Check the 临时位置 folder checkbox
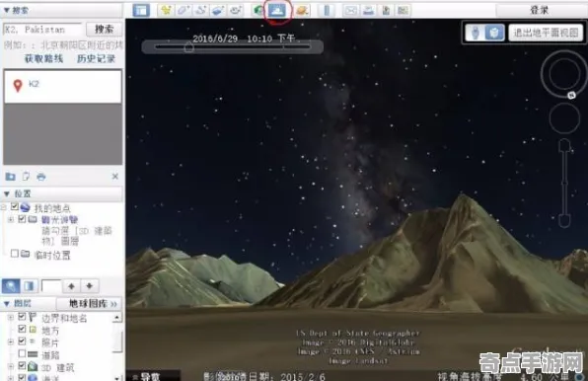Viewport: 588px width, 381px height. tap(14, 254)
